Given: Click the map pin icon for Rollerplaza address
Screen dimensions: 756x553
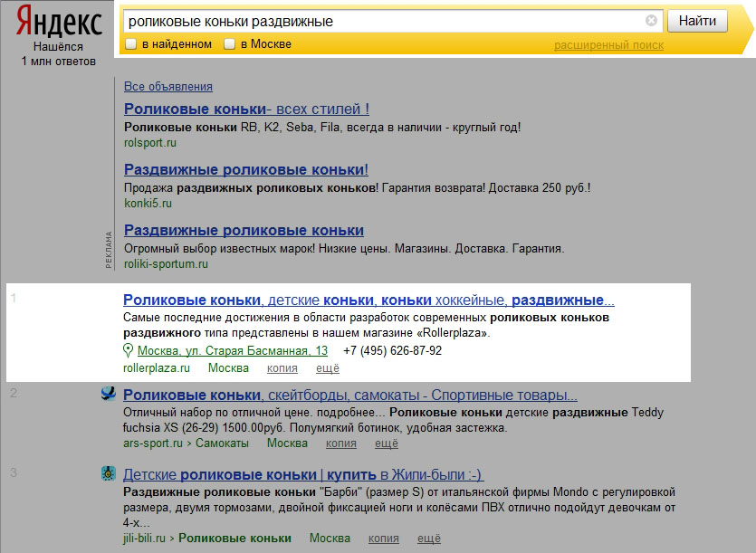Looking at the screenshot, I should click(128, 350).
